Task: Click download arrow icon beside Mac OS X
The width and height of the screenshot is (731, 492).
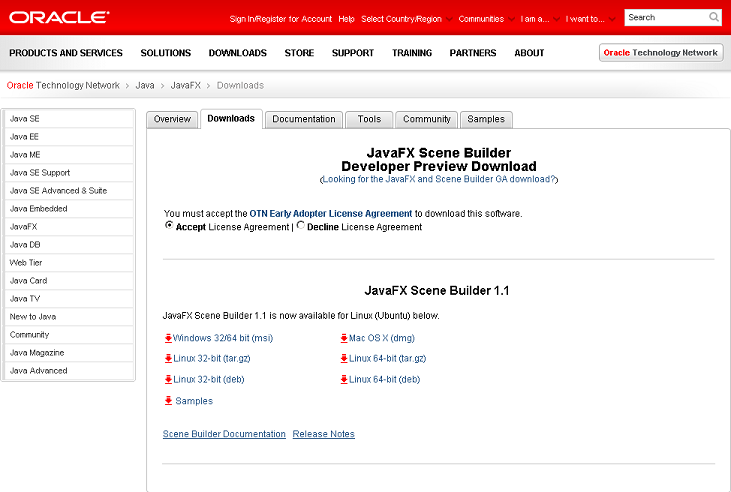Action: click(344, 338)
